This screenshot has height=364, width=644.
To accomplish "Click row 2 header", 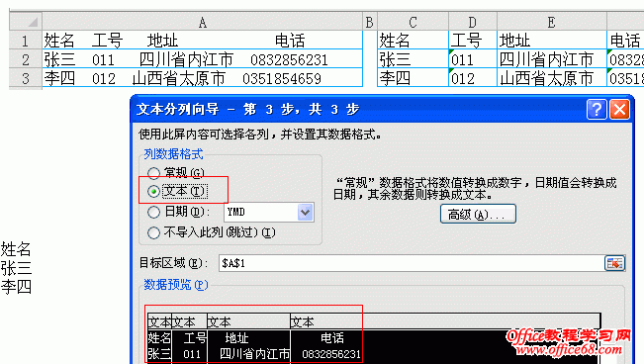I will point(26,59).
